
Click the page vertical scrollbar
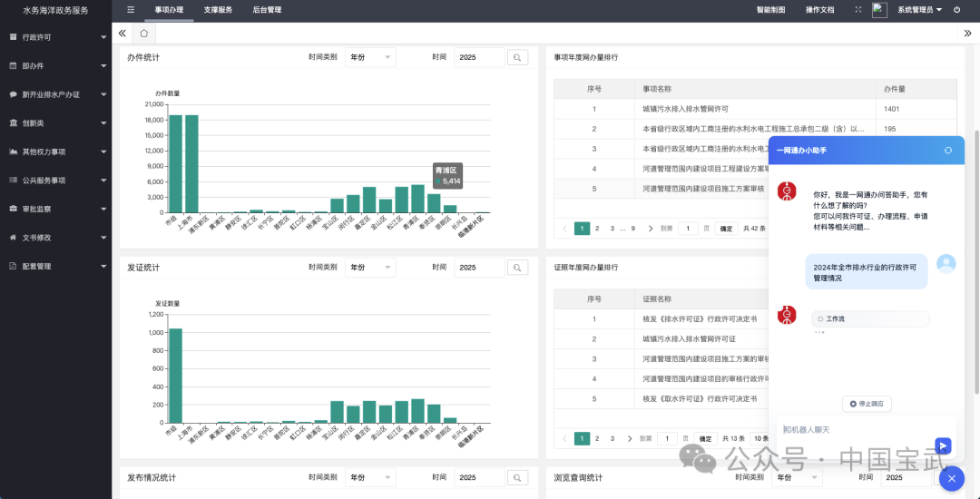(977, 262)
